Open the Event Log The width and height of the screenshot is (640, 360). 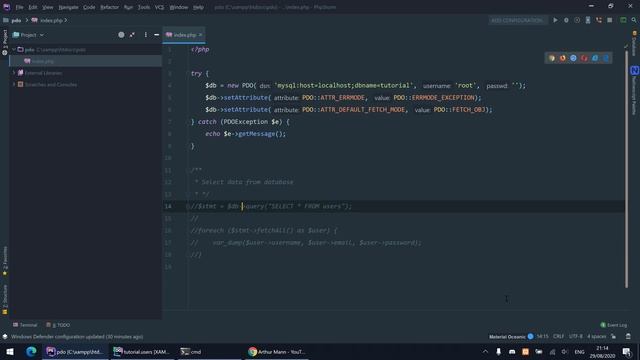pos(613,325)
